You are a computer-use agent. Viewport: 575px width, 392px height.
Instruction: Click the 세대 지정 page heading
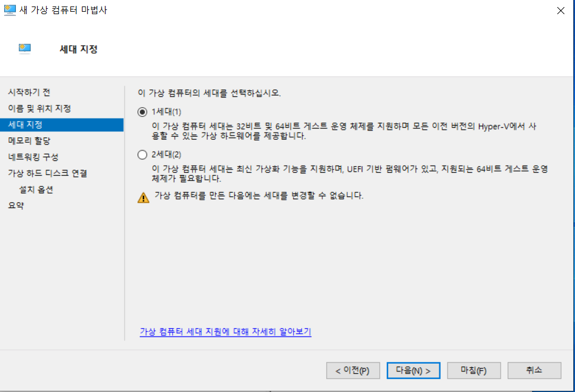(x=78, y=49)
